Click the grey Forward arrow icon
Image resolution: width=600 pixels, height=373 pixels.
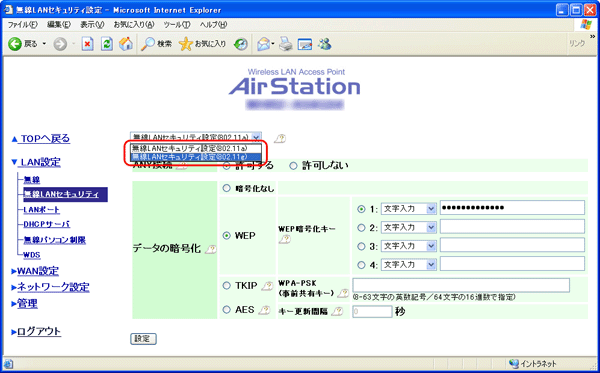click(60, 44)
